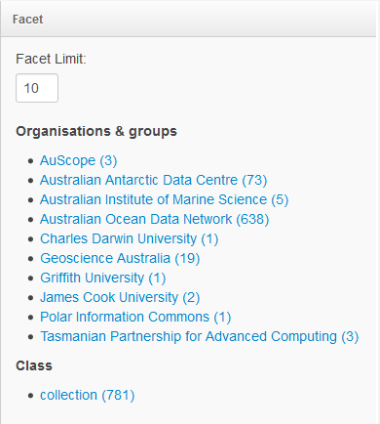Click the Organisations & groups heading
Viewport: 380px width, 424px height.
[x=96, y=131]
